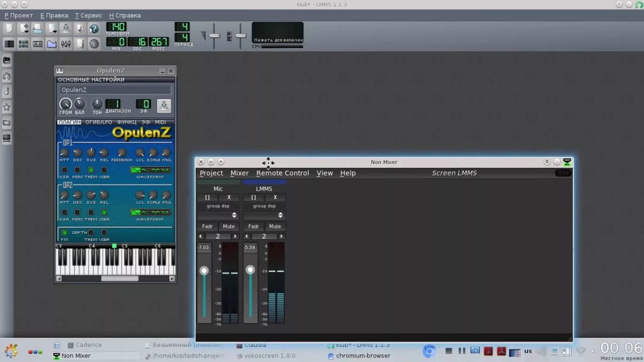Open instrument plugins sidebar tab
This screenshot has width=644, height=362.
7,60
